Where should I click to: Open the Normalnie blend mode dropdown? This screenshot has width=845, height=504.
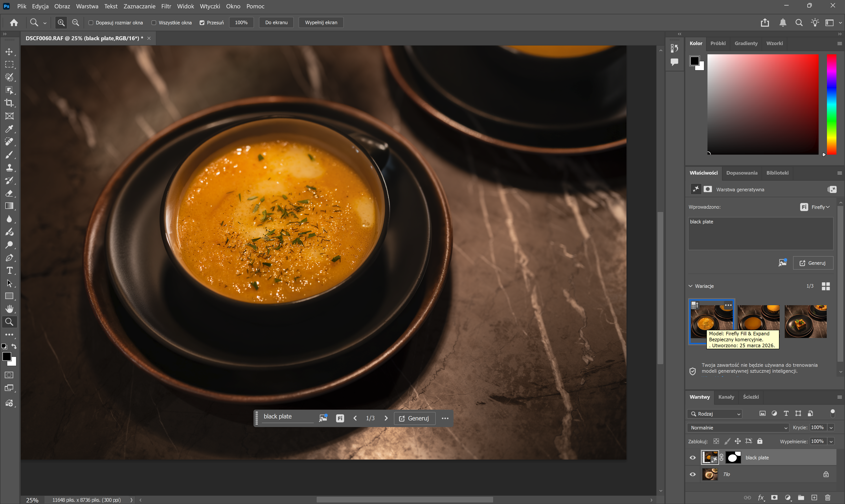(737, 427)
